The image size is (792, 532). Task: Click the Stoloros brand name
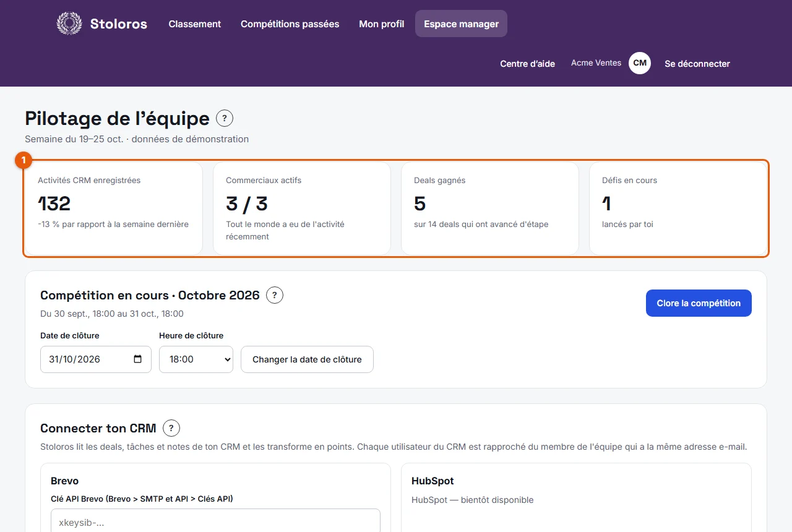[x=119, y=24]
